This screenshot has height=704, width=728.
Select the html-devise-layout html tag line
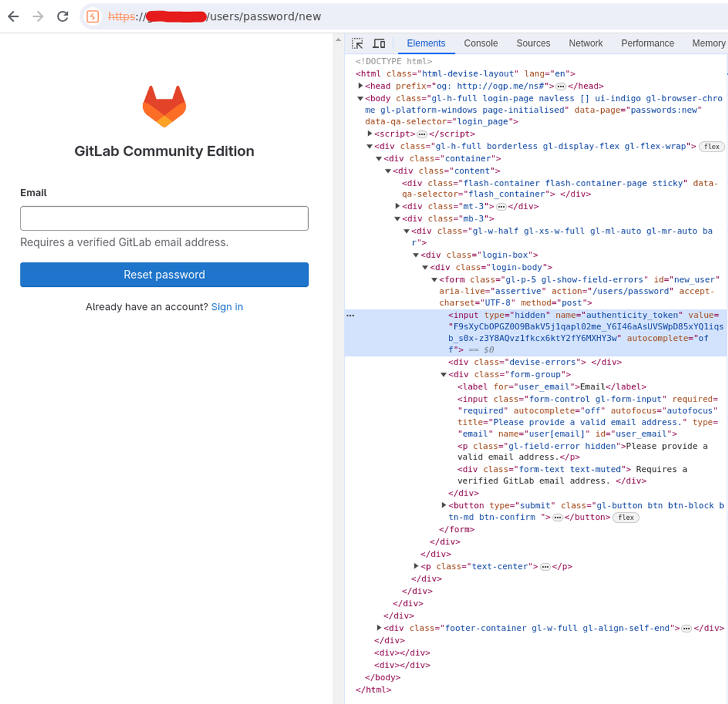tap(466, 74)
